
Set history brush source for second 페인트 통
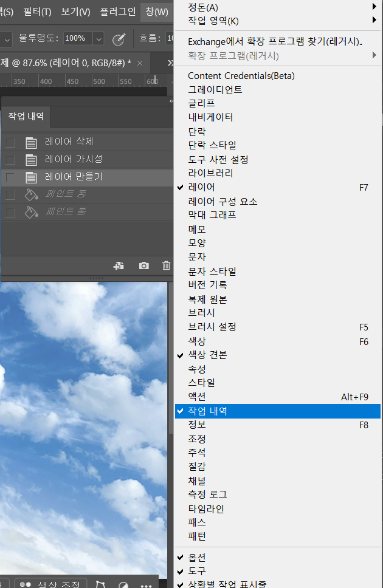tap(10, 212)
